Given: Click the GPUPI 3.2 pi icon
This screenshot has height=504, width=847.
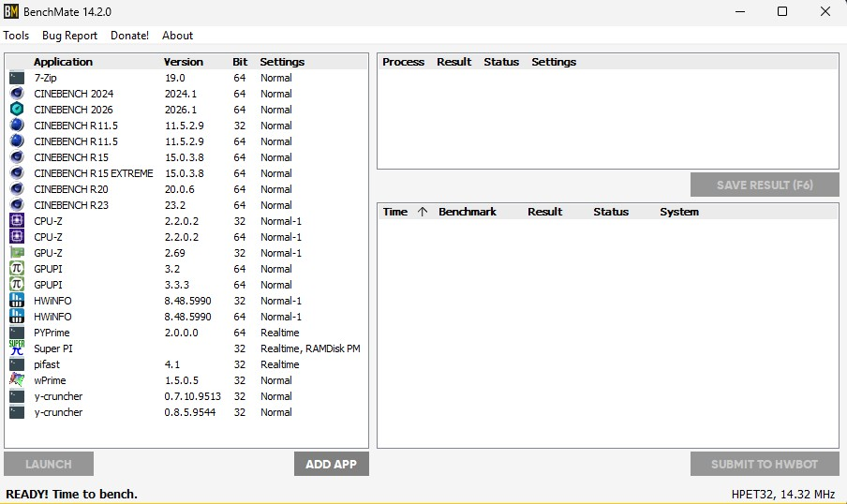Looking at the screenshot, I should coord(17,269).
